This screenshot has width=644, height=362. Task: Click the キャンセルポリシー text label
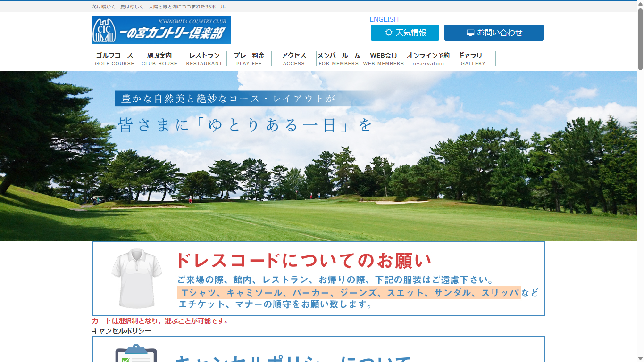pos(122,331)
